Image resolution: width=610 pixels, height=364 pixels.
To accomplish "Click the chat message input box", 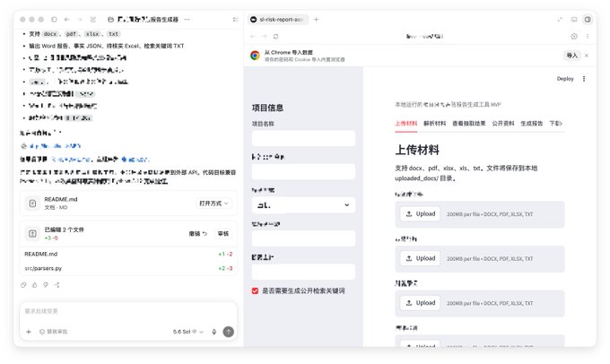I will 128,311.
